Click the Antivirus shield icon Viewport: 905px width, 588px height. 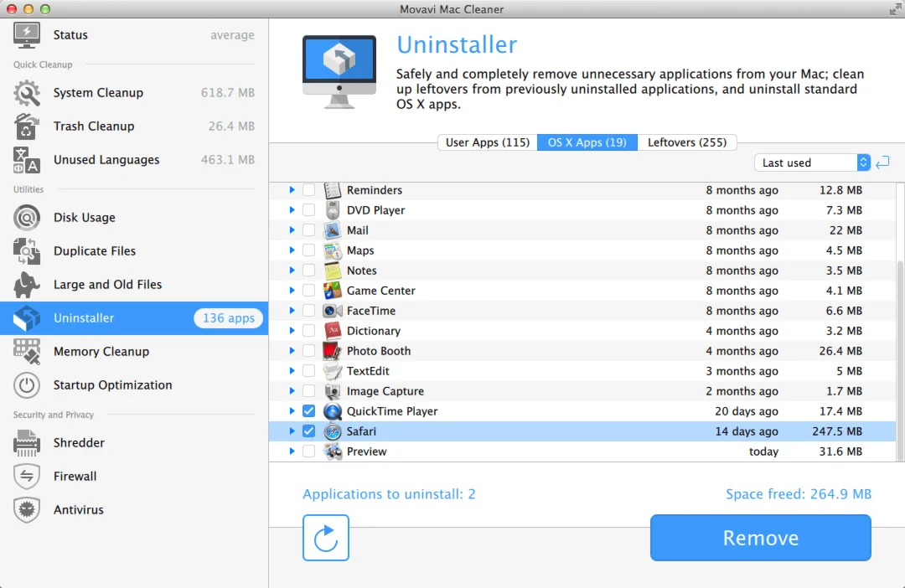27,509
